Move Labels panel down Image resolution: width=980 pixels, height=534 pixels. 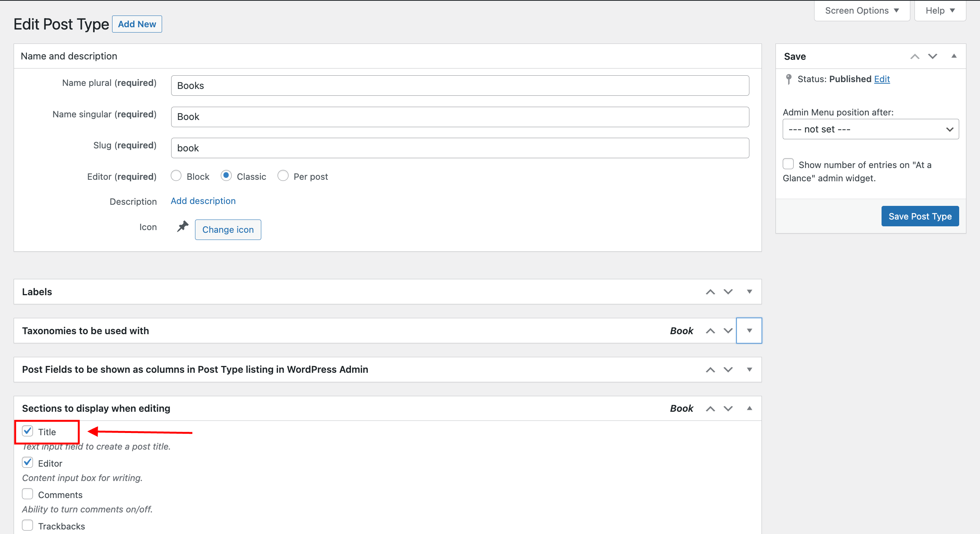click(728, 292)
